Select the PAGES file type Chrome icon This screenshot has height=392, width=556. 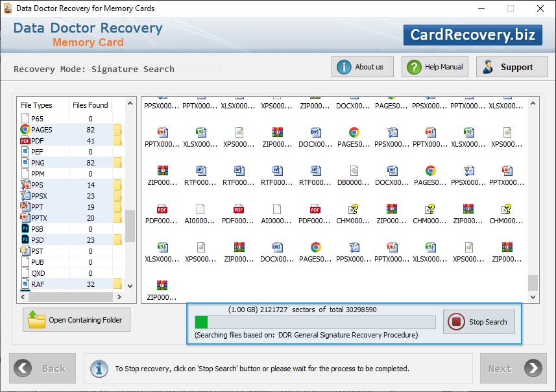[x=25, y=130]
